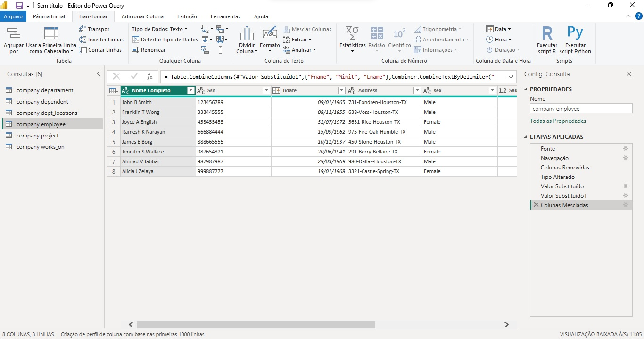Image resolution: width=644 pixels, height=339 pixels.
Task: Click the Mesclar Colunas button
Action: (307, 29)
